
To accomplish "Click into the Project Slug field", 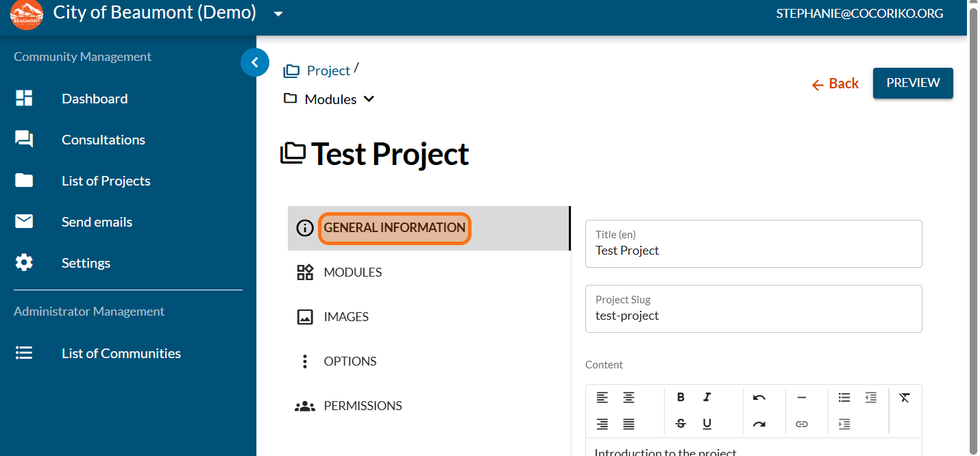I will coord(752,316).
